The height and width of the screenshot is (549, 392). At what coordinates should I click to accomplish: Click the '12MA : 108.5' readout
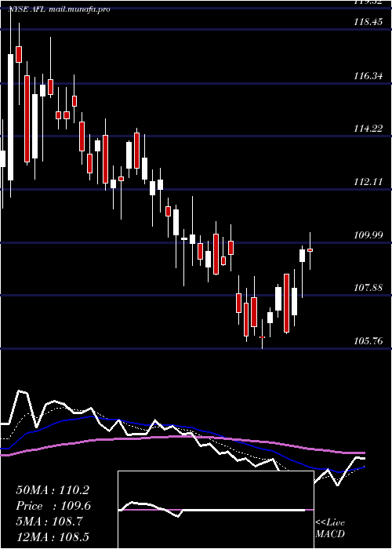pos(53,536)
